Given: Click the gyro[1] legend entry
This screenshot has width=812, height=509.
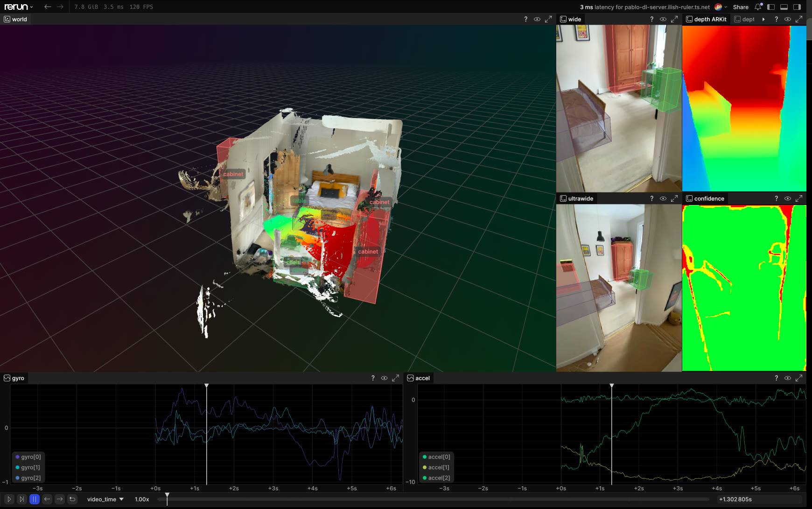Looking at the screenshot, I should 28,467.
